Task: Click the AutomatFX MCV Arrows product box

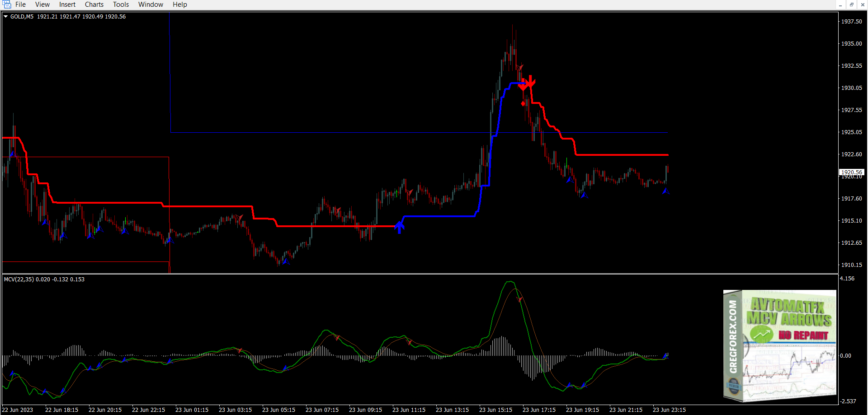Action: [780, 345]
